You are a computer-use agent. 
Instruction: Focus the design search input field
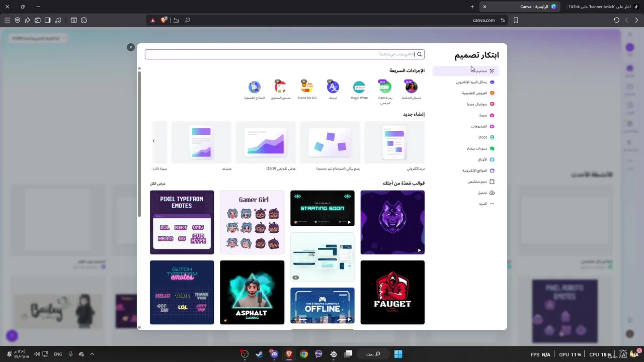[x=285, y=54]
